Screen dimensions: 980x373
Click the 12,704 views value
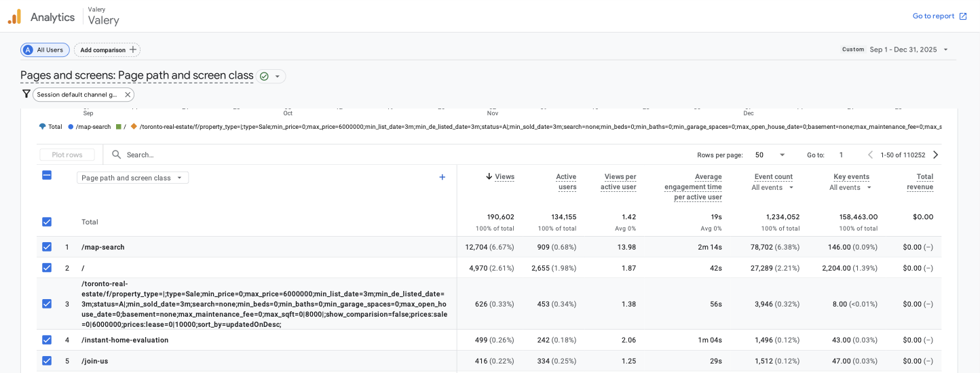[x=476, y=248]
